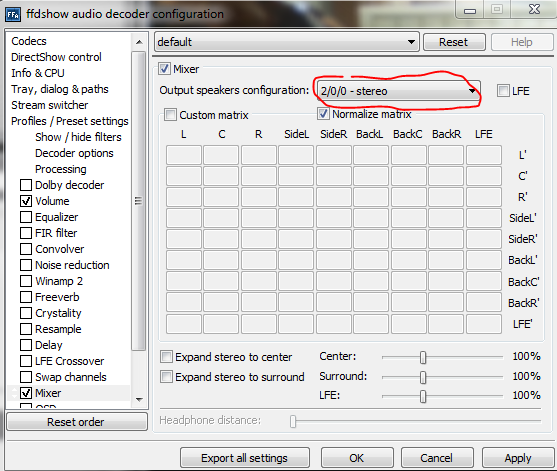Screen dimensions: 557x471
Task: Click the LFE level slider handle
Action: click(x=423, y=396)
